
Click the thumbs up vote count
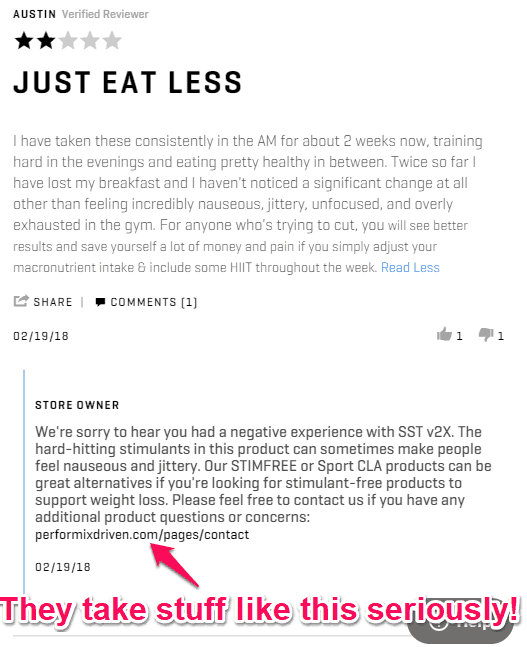(x=459, y=336)
